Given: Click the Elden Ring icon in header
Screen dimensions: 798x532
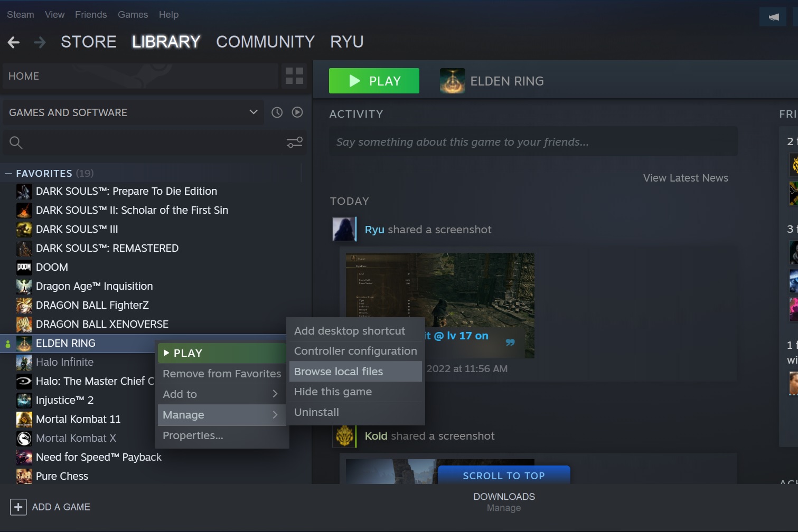Looking at the screenshot, I should click(453, 81).
